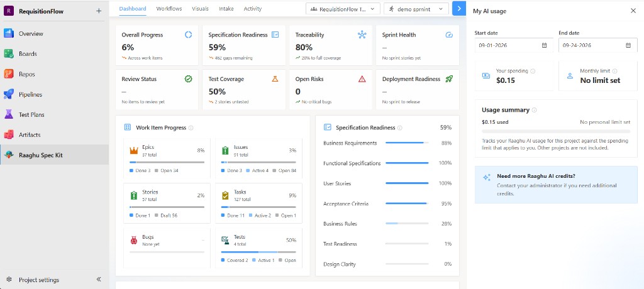Switch to the Dashboard tab
This screenshot has width=644, height=289.
tap(133, 9)
